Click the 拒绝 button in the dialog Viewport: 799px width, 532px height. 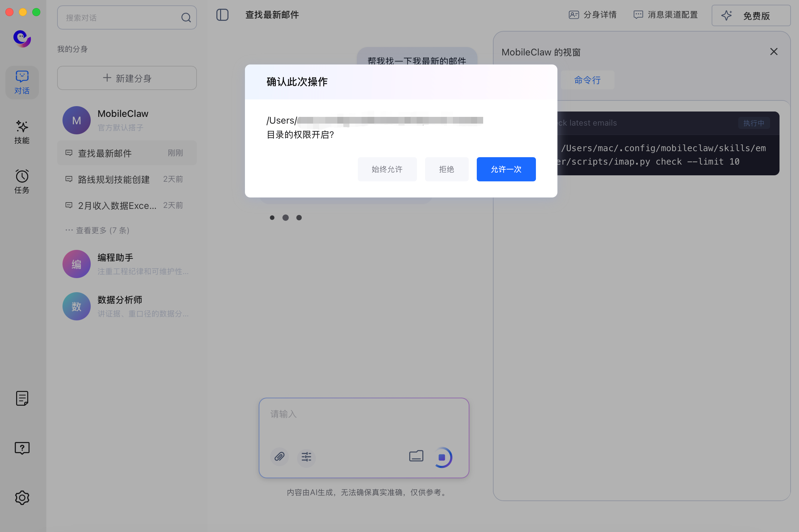pos(446,169)
